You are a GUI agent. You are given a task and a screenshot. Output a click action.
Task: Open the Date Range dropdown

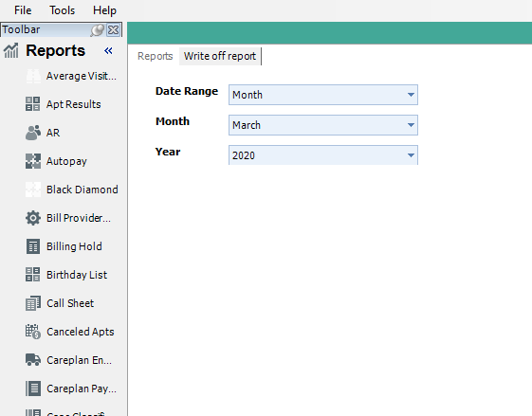323,95
